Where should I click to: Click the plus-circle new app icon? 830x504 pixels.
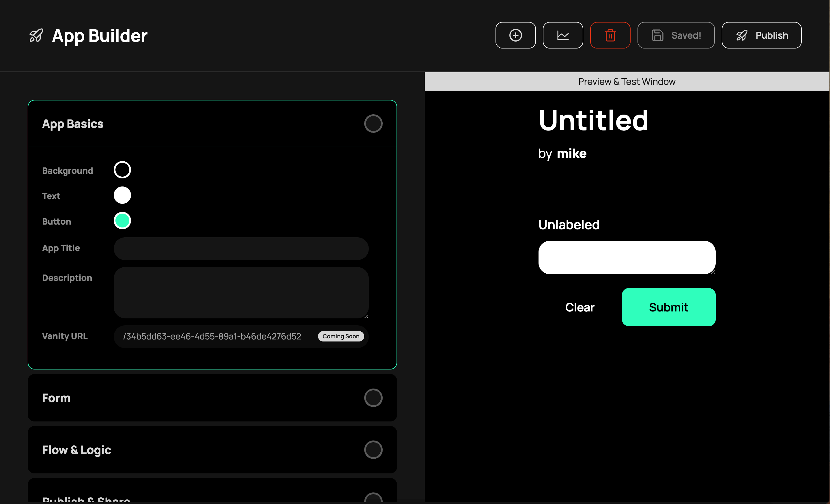pyautogui.click(x=515, y=36)
